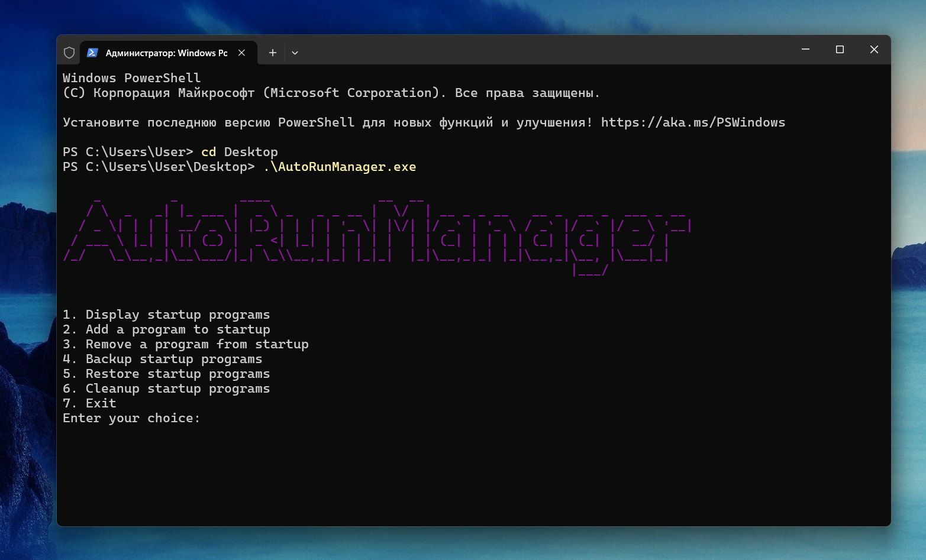Click the ".\AutoRunManager.exe" command text
This screenshot has width=926, height=560.
(340, 167)
